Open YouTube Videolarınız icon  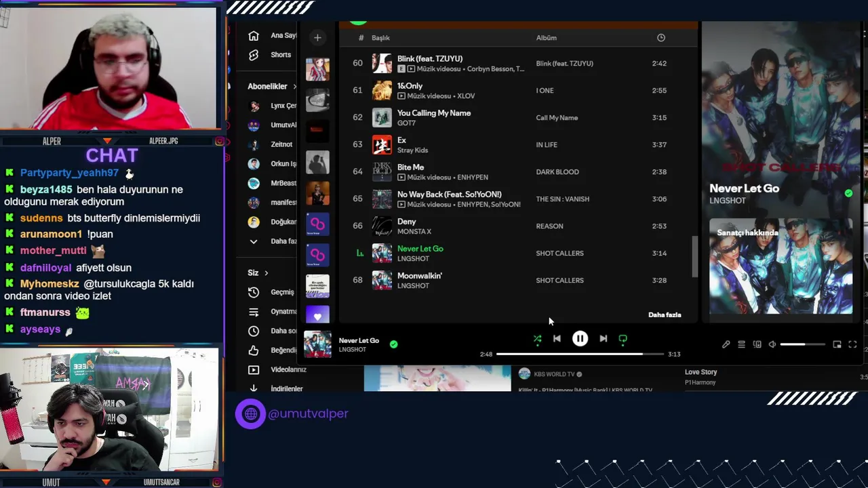click(x=254, y=370)
